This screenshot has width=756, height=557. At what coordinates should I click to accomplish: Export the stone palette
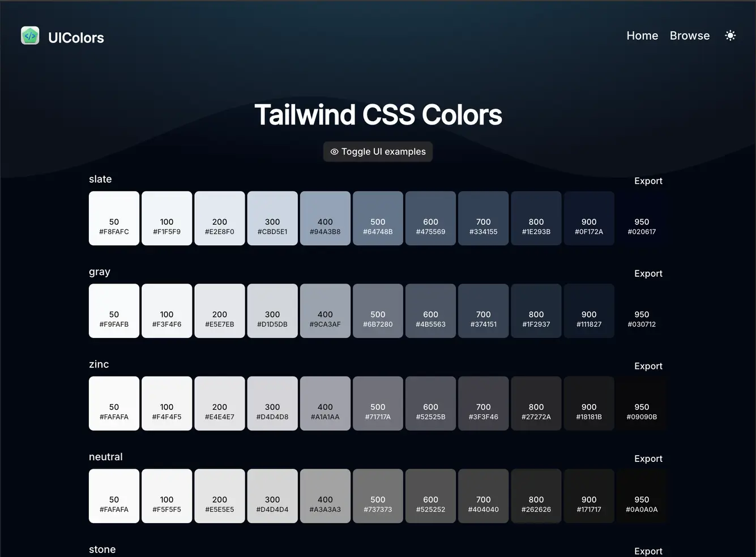pyautogui.click(x=648, y=551)
